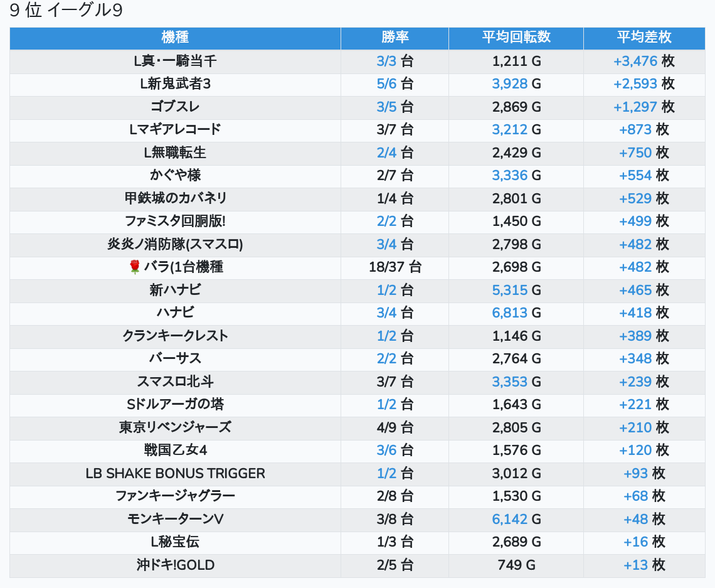Click the 平均差枚 column header

pyautogui.click(x=643, y=38)
